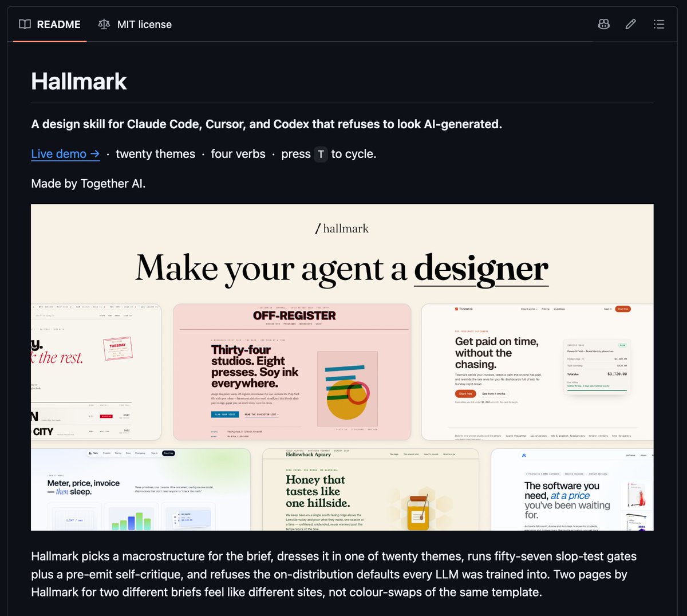Click the 'Meter, price, invoice' preview card
Screen dimensions: 687x616
pyautogui.click(x=141, y=489)
